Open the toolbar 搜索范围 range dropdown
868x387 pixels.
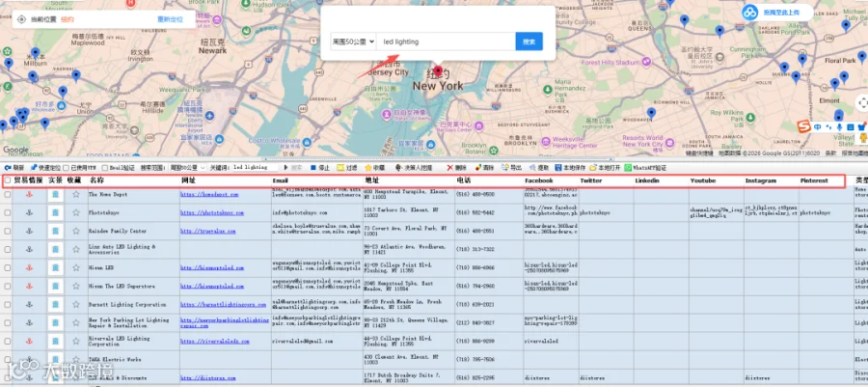tap(188, 167)
